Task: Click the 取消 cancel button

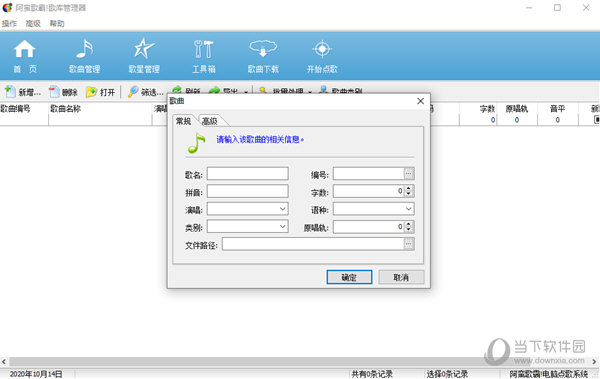Action: (x=401, y=277)
